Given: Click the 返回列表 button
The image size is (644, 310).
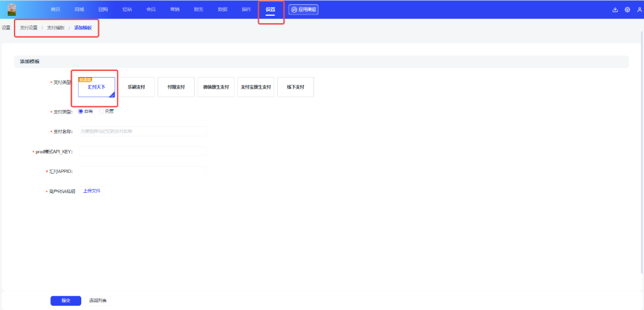Looking at the screenshot, I should click(98, 301).
